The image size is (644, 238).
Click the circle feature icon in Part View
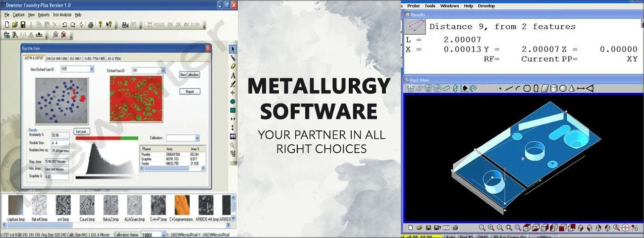click(527, 89)
